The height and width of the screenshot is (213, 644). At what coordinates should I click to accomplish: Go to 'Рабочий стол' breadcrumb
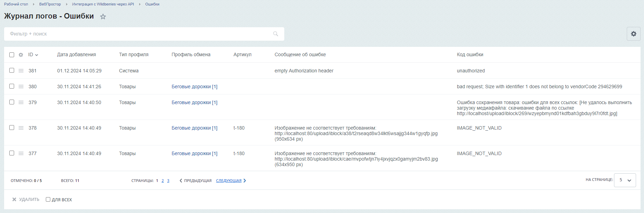coord(16,4)
